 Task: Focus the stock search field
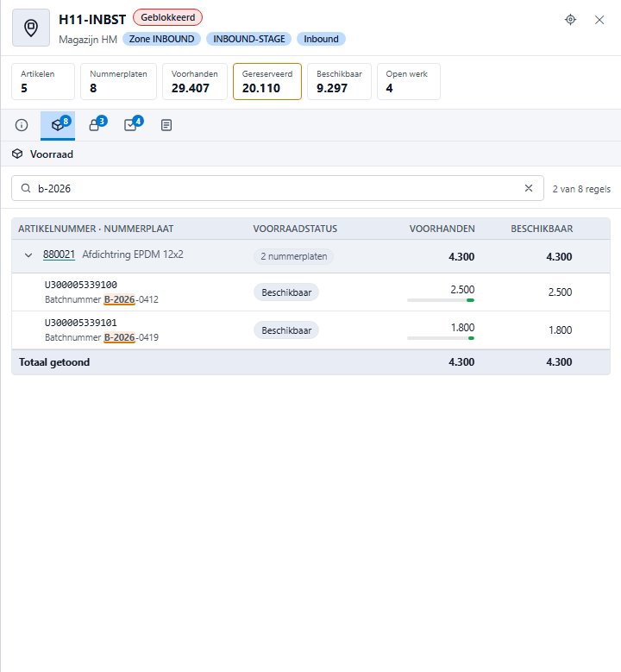tap(277, 188)
